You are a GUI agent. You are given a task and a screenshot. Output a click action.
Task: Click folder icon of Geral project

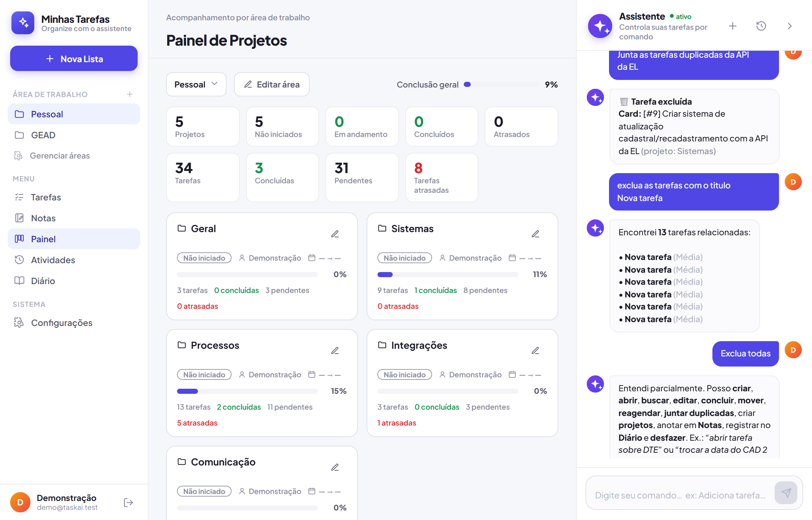182,228
